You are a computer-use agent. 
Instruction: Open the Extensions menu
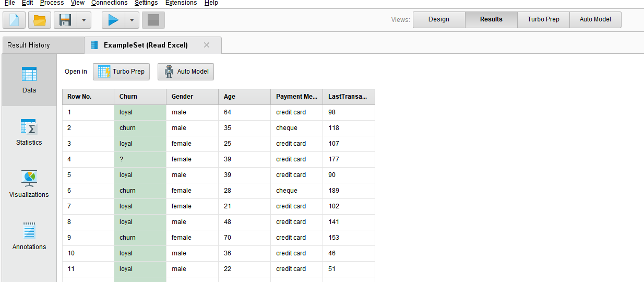[x=181, y=3]
